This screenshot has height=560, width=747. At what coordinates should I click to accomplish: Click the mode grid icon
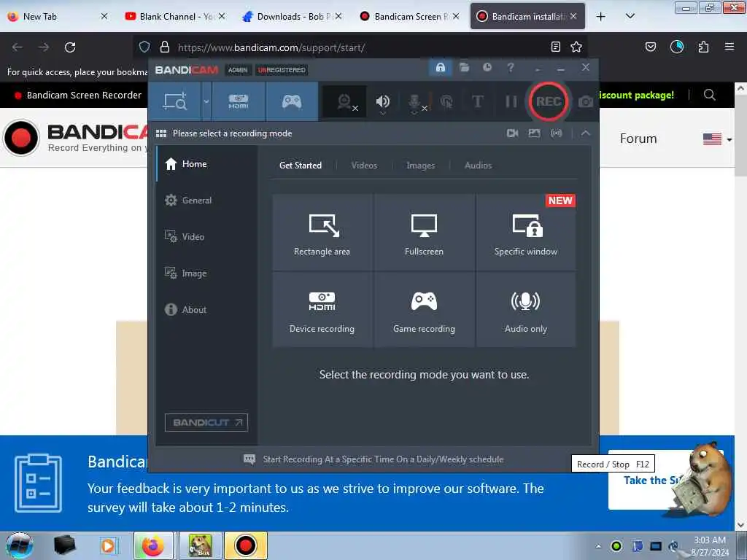click(161, 133)
